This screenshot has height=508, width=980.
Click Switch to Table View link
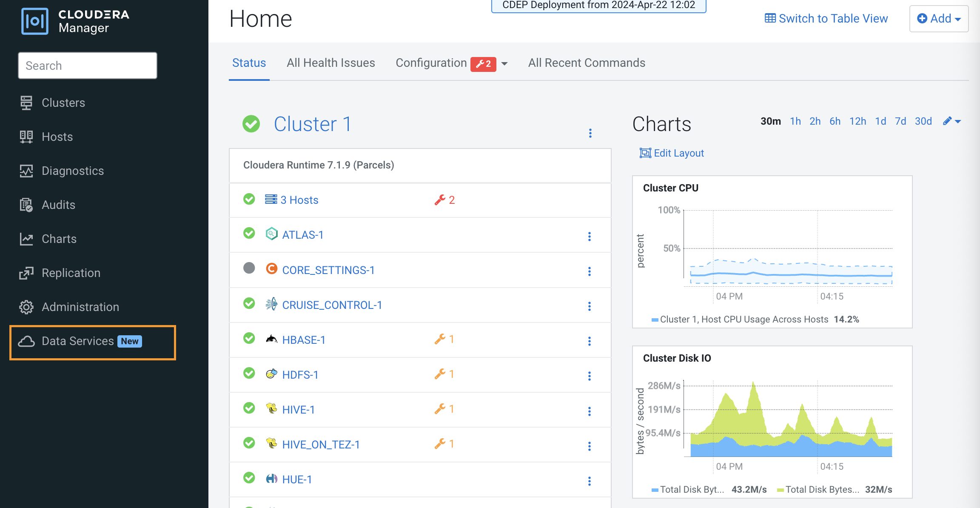tap(826, 18)
